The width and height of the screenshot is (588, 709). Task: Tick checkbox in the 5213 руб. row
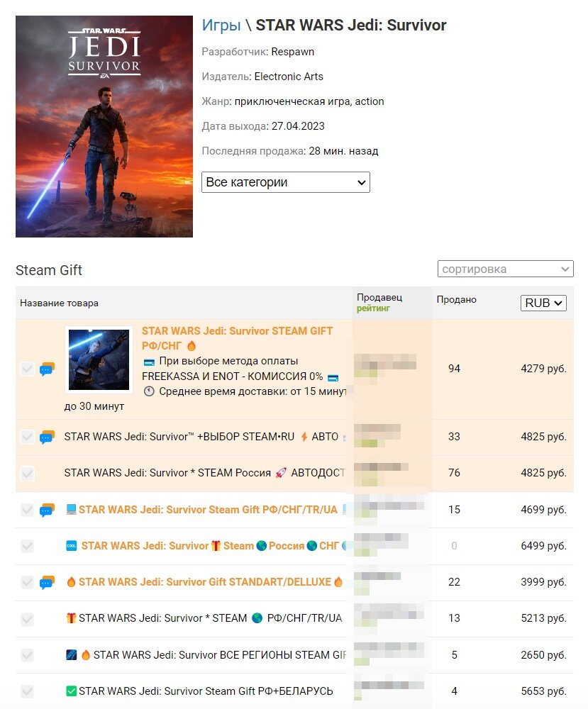[27, 618]
